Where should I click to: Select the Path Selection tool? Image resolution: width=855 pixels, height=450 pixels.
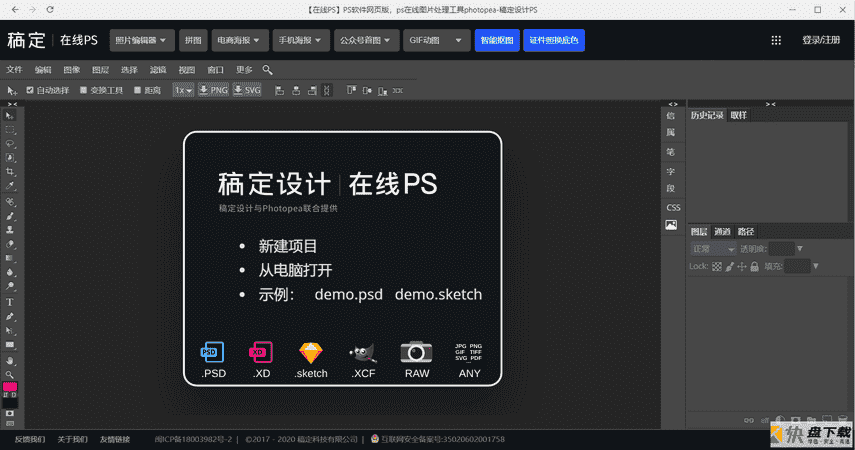point(10,331)
